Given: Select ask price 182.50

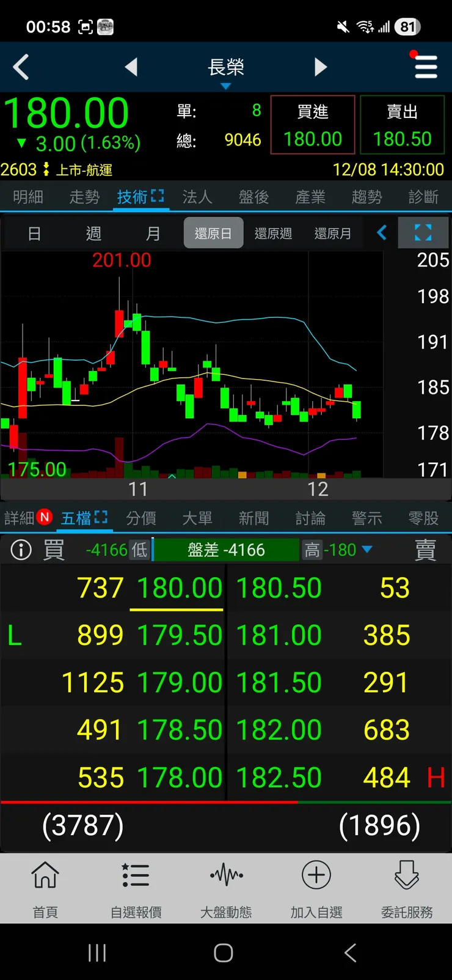Looking at the screenshot, I should (279, 778).
